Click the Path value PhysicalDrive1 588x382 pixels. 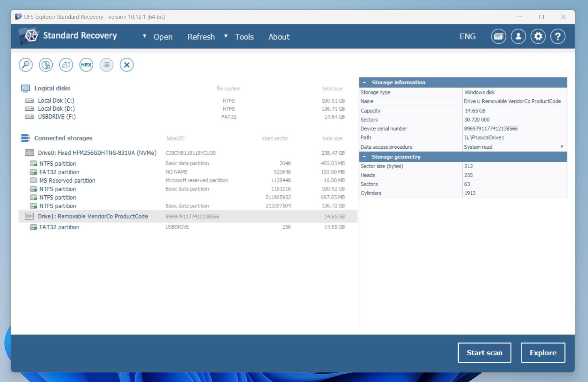click(x=484, y=138)
